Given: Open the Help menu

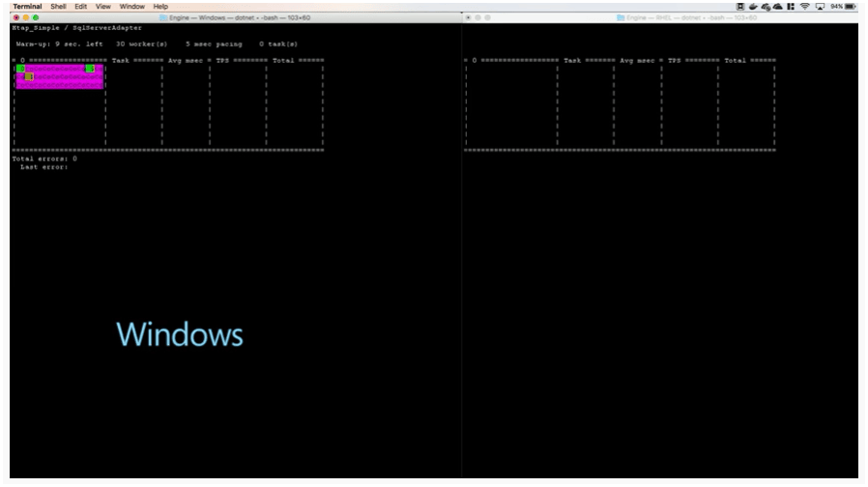Looking at the screenshot, I should 160,7.
